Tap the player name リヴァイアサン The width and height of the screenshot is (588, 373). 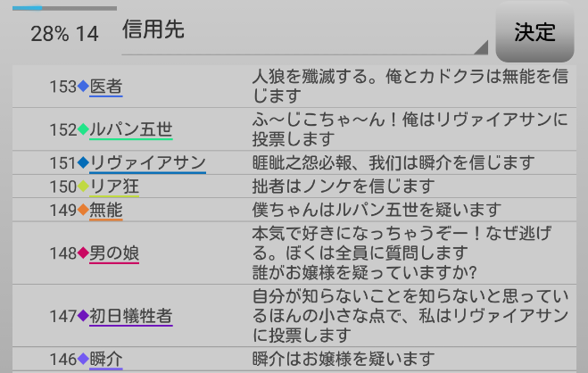(147, 162)
